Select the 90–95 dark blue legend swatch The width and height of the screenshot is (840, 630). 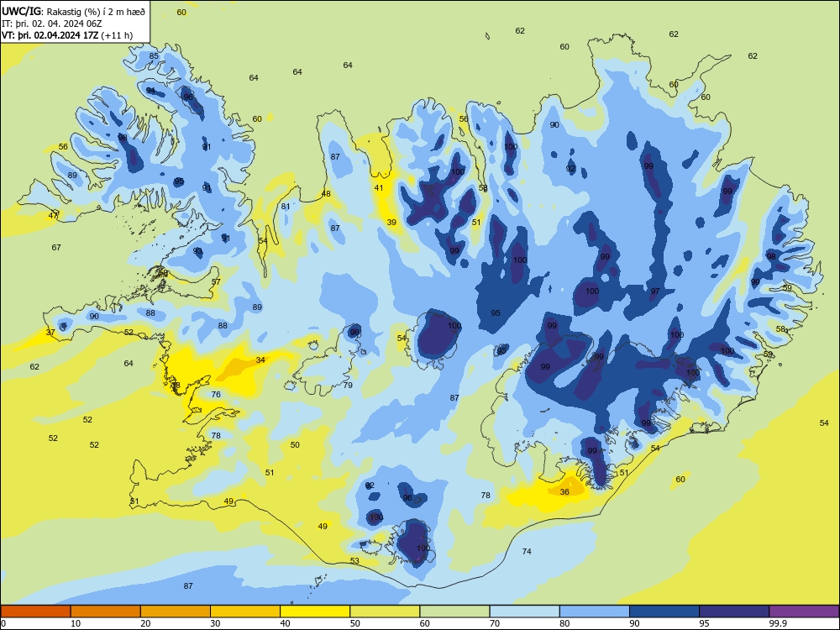(664, 612)
